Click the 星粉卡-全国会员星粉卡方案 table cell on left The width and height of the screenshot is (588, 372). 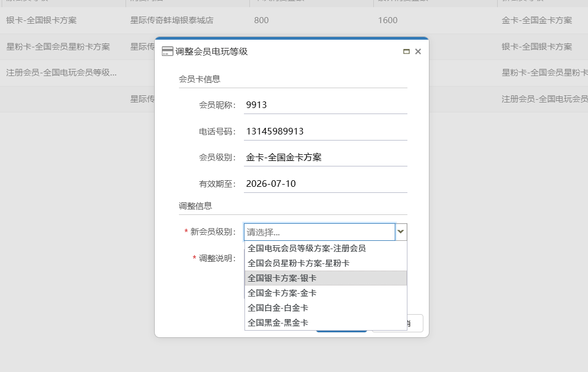[x=58, y=47]
